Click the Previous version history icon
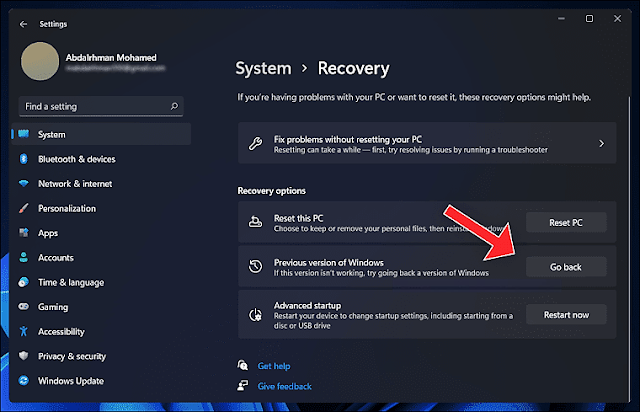 (256, 266)
